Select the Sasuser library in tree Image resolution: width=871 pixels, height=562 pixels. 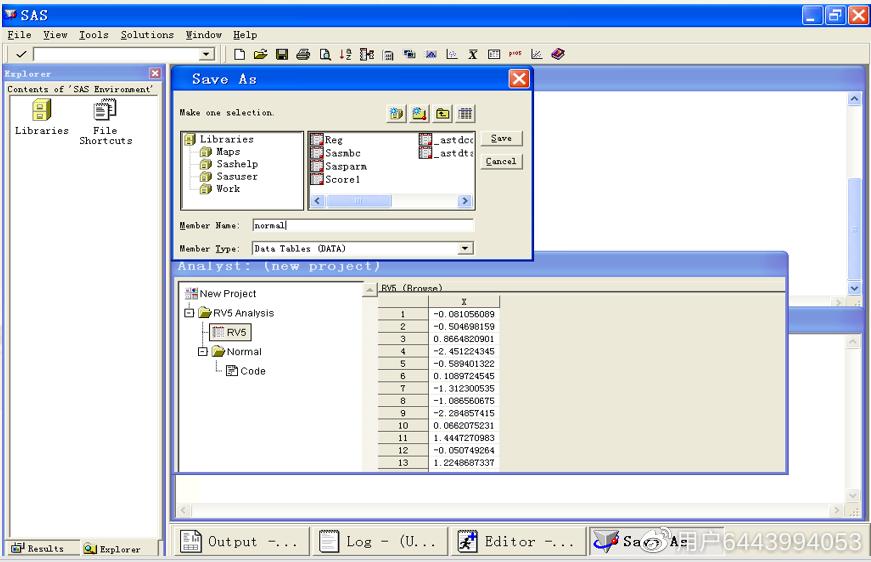tap(236, 176)
